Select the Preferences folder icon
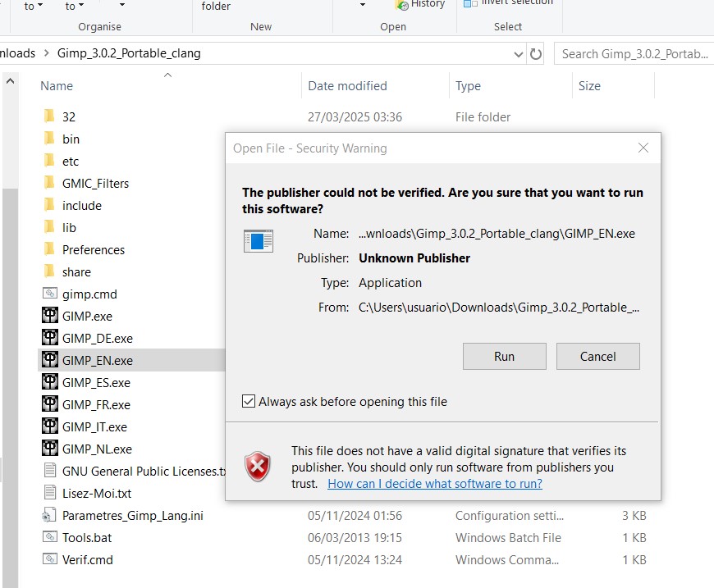The width and height of the screenshot is (714, 588). point(49,249)
